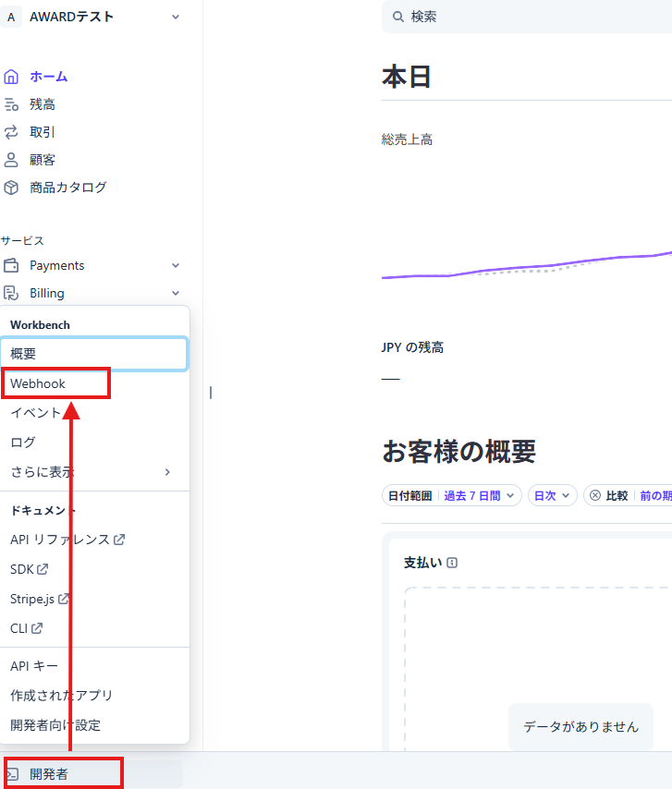The height and width of the screenshot is (789, 672).
Task: Open the Stripe.js documentation link
Action: [x=39, y=599]
